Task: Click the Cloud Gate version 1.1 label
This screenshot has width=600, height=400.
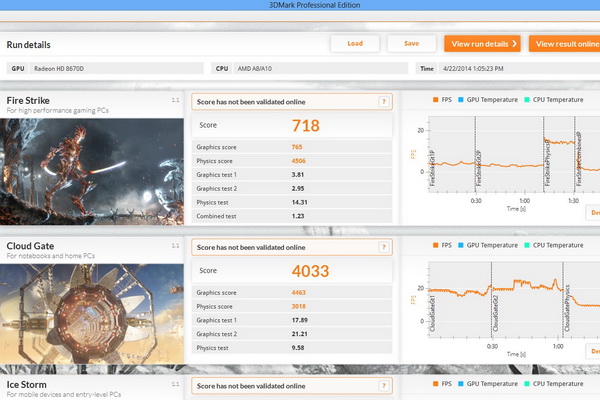Action: [x=175, y=246]
